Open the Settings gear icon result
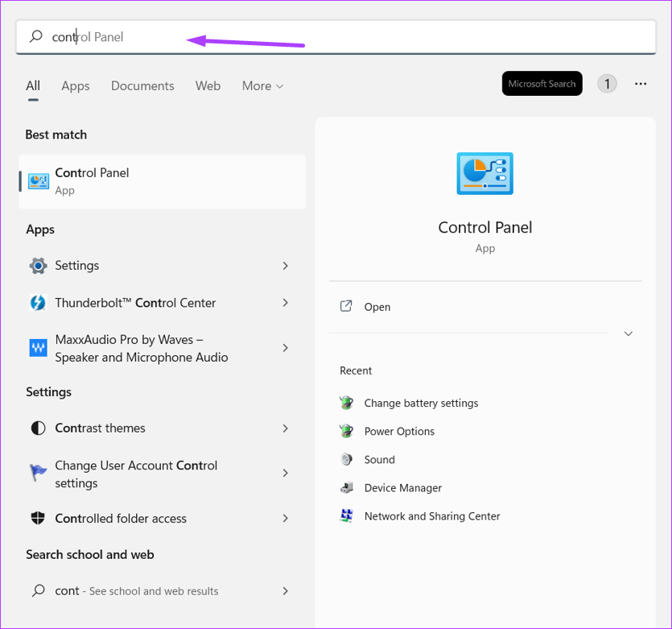 click(x=38, y=266)
